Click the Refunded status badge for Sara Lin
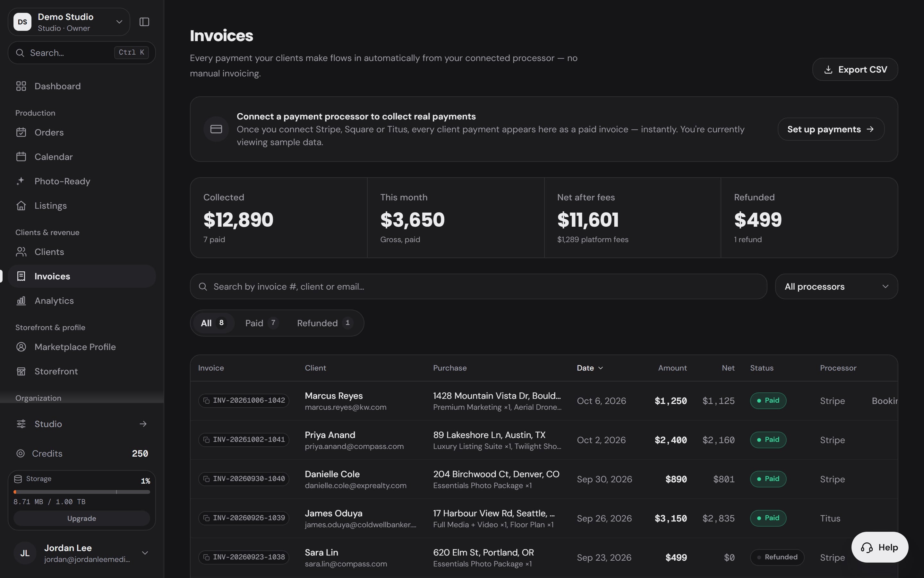The image size is (924, 578). click(x=777, y=557)
